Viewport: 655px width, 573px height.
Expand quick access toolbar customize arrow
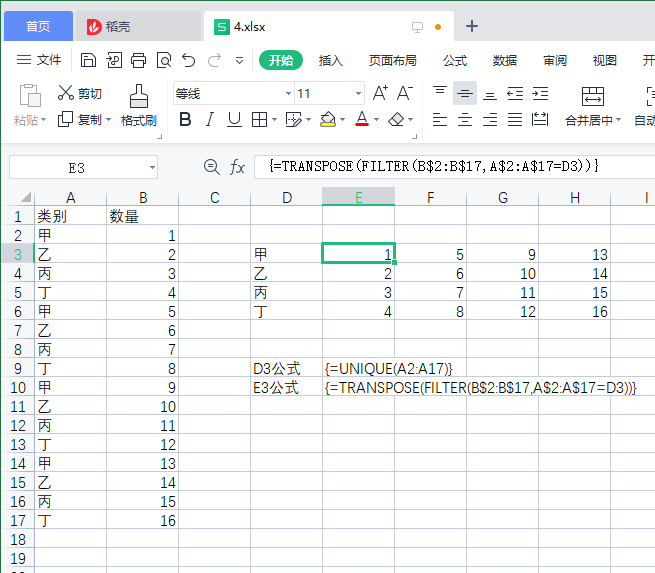point(239,61)
